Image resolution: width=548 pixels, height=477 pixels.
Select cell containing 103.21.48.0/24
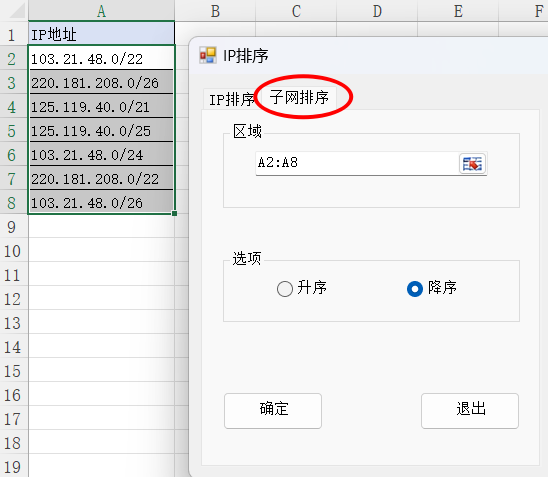[x=101, y=154]
